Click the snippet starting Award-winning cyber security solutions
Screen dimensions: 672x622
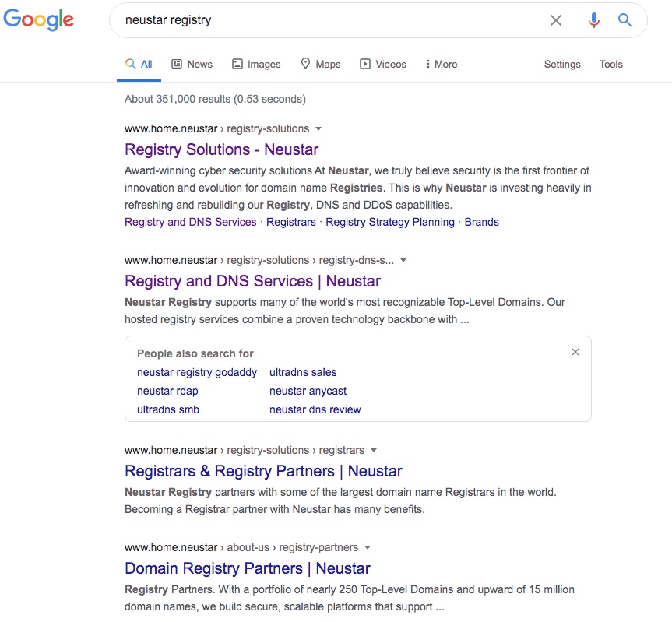point(358,188)
